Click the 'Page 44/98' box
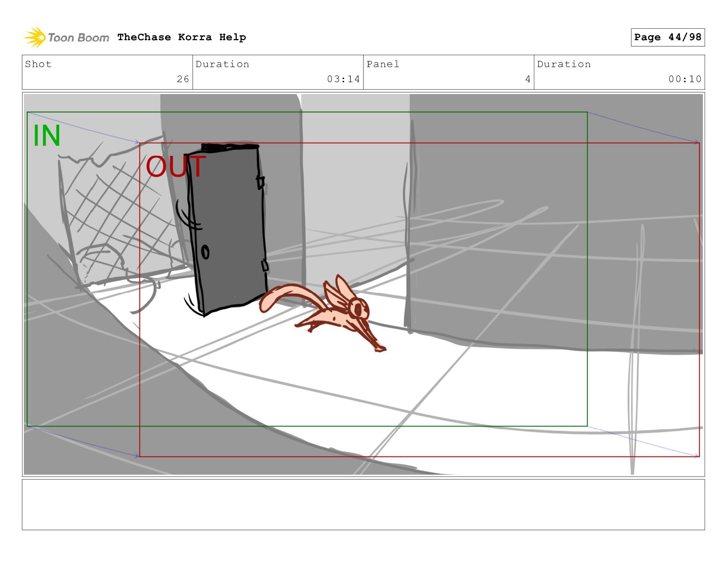 (668, 37)
